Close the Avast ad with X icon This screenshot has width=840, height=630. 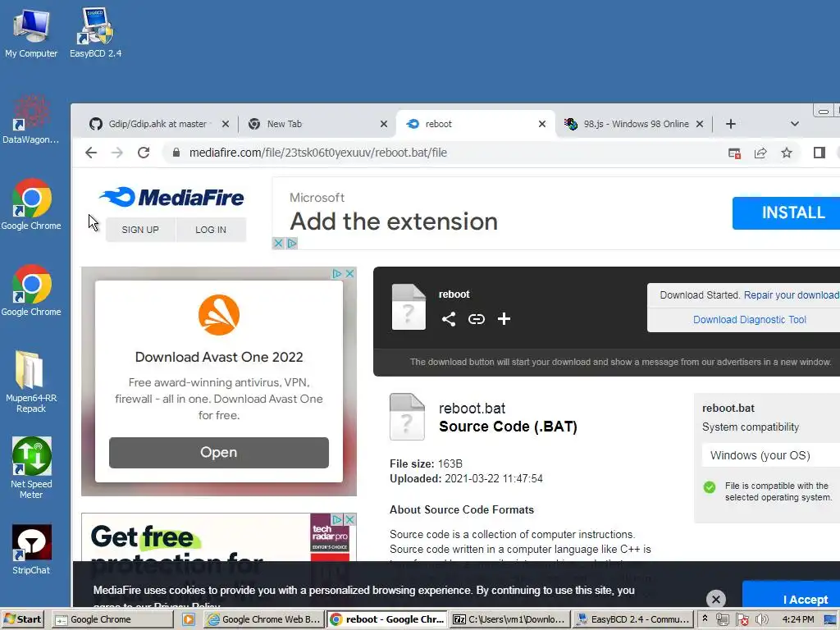(349, 274)
